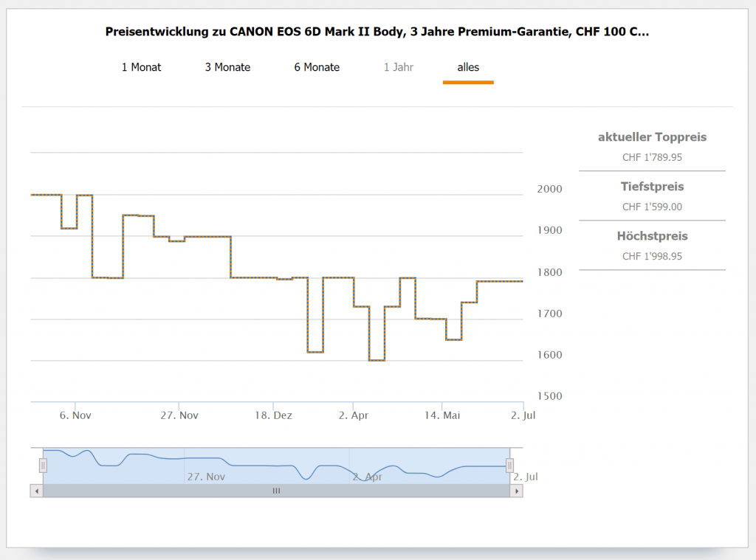Screen dimensions: 756x560
Task: Click the Höchstpreis heading
Action: (x=652, y=236)
